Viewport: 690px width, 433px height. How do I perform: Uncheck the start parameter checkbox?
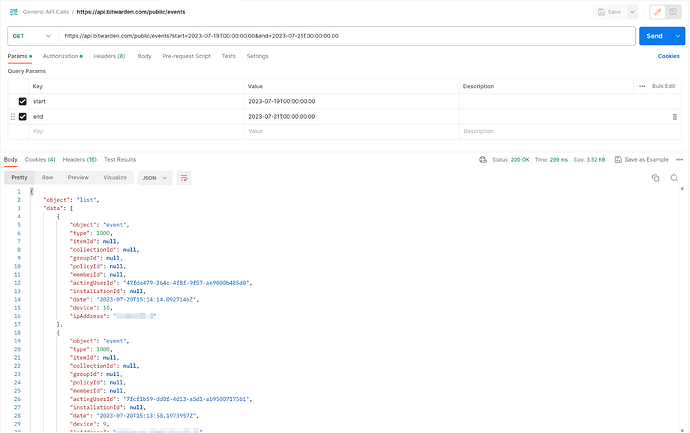coord(22,101)
